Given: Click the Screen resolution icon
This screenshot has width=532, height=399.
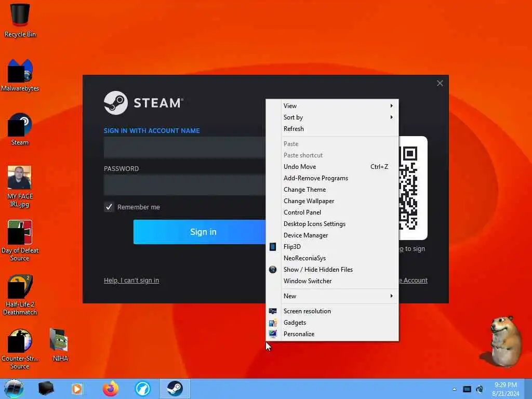Looking at the screenshot, I should (273, 311).
